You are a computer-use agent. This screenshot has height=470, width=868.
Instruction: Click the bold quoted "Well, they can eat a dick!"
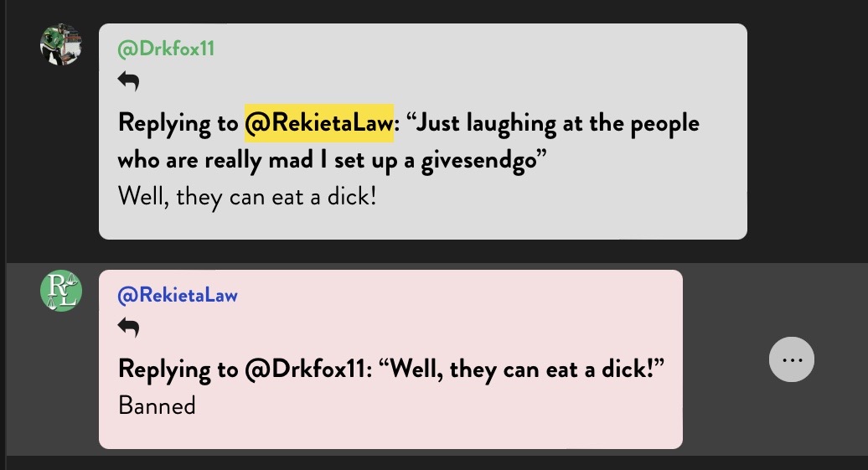pyautogui.click(x=522, y=369)
